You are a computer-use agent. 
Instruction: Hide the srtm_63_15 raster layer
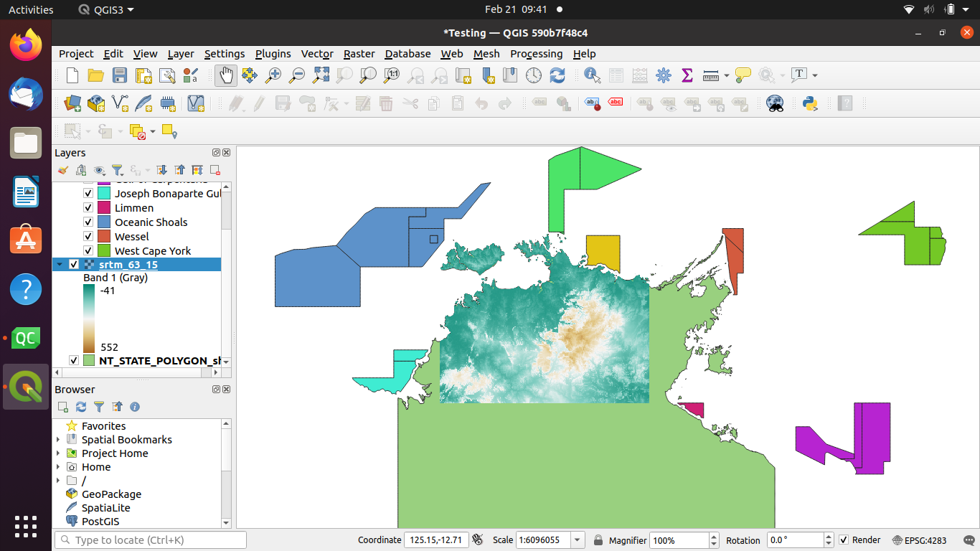pyautogui.click(x=73, y=264)
